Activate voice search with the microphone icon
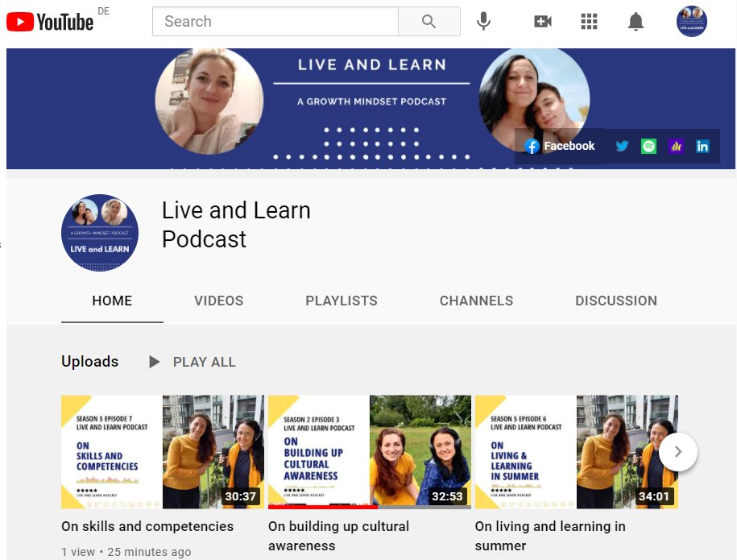 click(483, 22)
